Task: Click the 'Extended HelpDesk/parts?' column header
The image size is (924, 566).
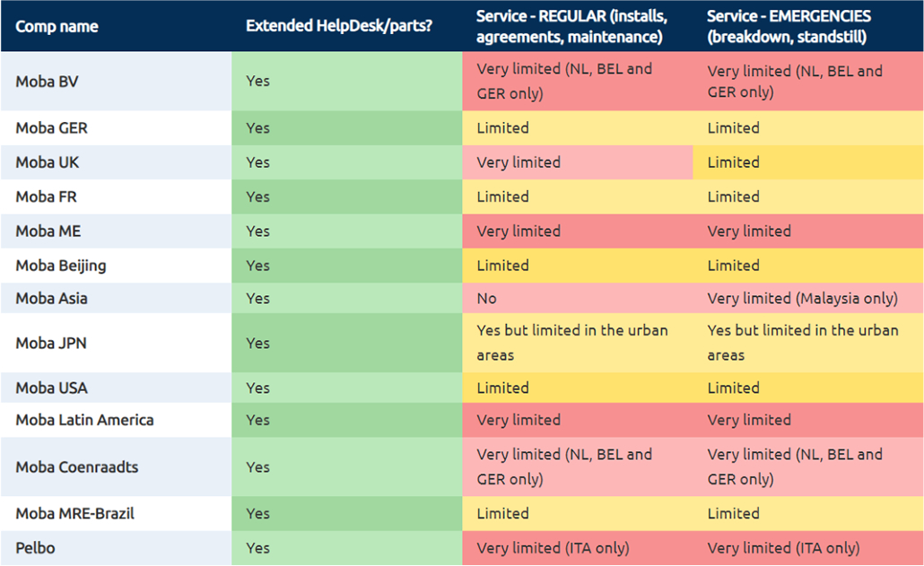Action: tap(339, 26)
